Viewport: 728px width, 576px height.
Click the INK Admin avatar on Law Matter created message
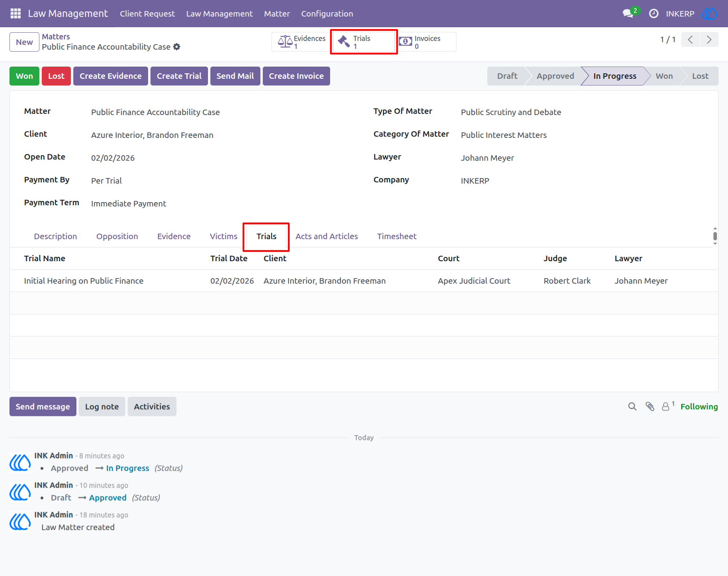[x=20, y=521]
